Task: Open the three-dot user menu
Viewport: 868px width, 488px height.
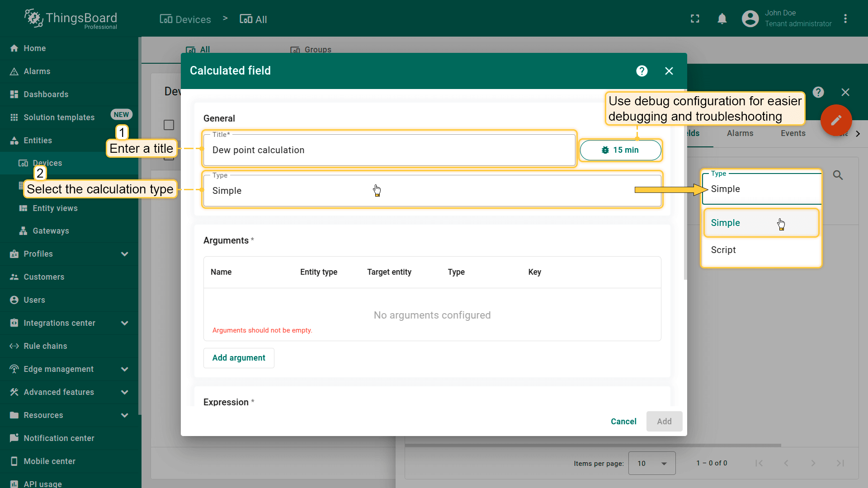Action: pos(845,19)
